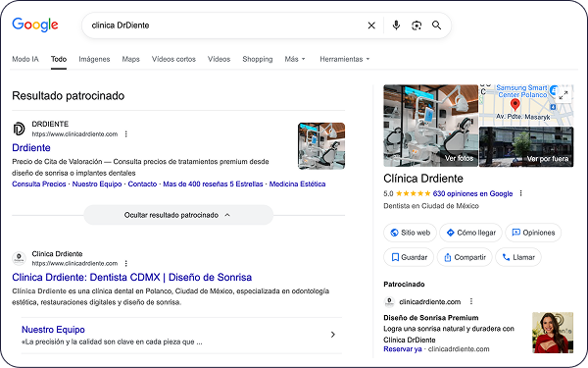588x368 pixels.
Task: Submit search with magnifying glass icon
Action: (436, 26)
